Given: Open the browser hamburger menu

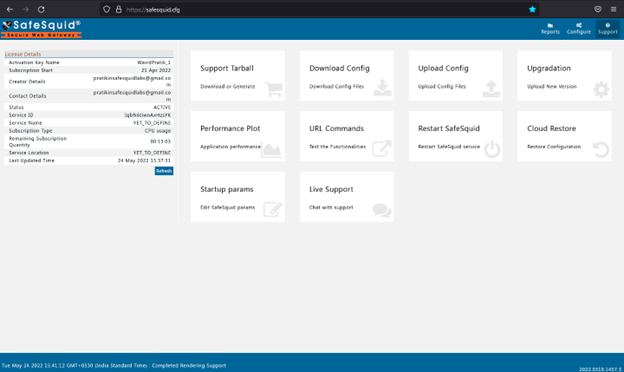Looking at the screenshot, I should (613, 9).
